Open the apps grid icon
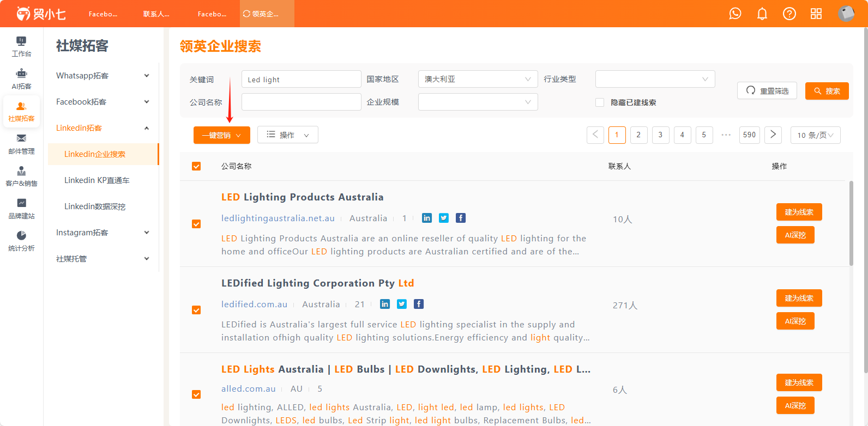The height and width of the screenshot is (426, 868). (x=816, y=14)
